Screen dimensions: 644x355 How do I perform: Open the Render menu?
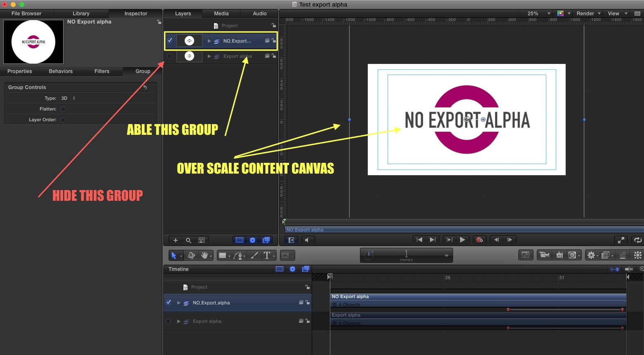point(588,14)
